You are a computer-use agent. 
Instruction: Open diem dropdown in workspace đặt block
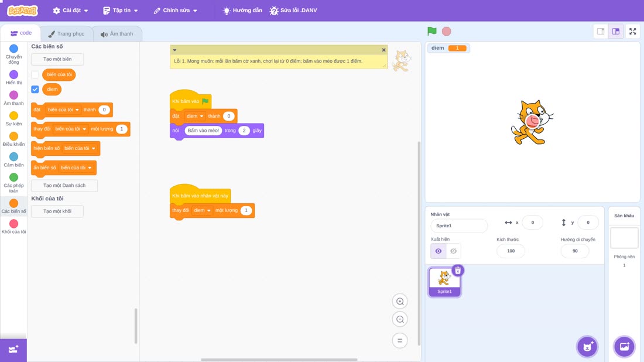click(x=195, y=117)
